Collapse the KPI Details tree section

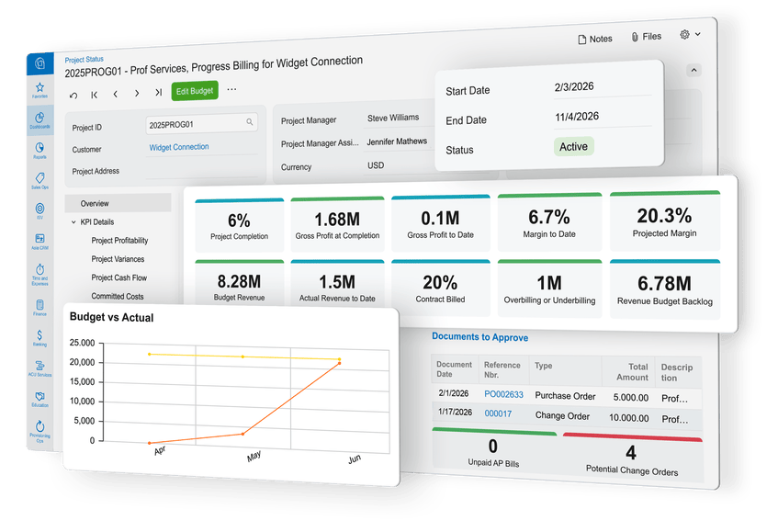coord(73,222)
